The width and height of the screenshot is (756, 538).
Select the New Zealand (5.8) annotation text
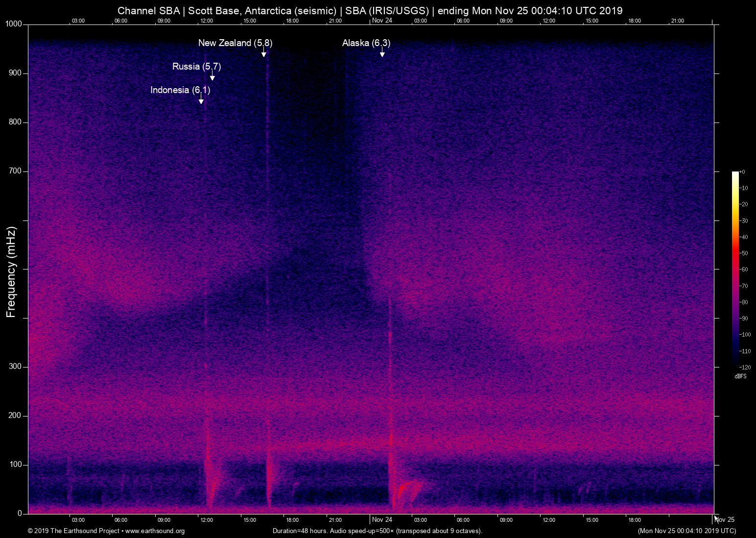click(235, 43)
